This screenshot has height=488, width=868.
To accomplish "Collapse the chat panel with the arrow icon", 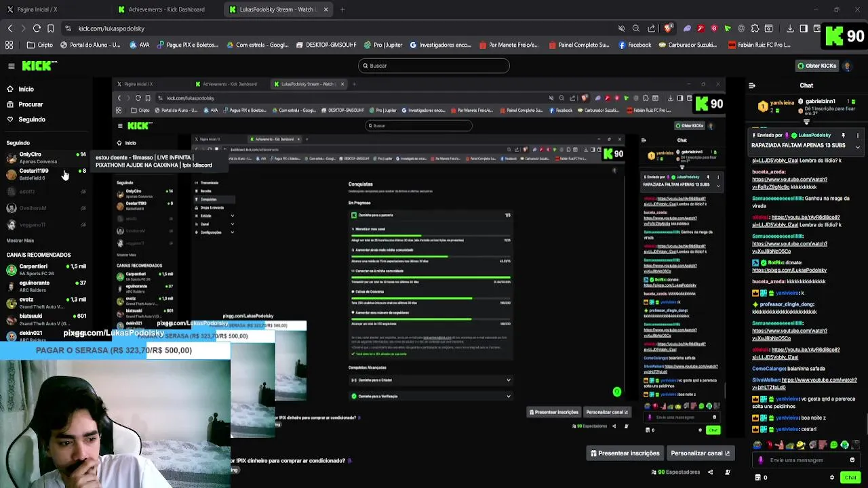I will point(751,85).
